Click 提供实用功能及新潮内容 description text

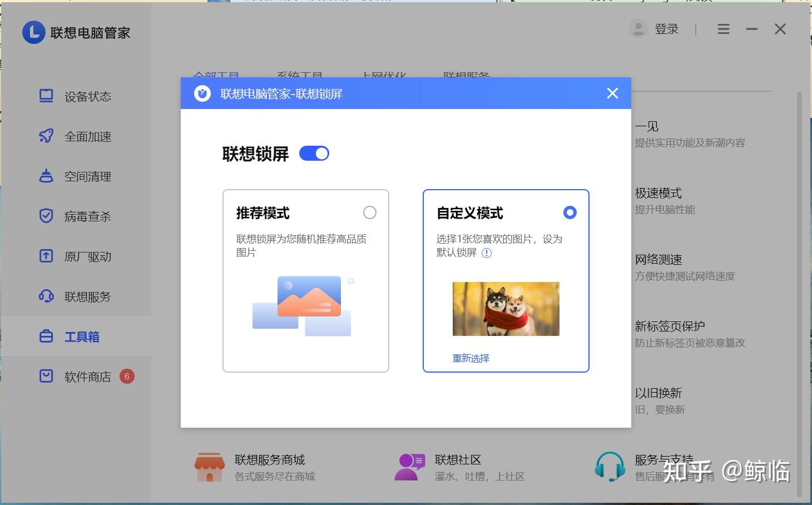[x=690, y=143]
